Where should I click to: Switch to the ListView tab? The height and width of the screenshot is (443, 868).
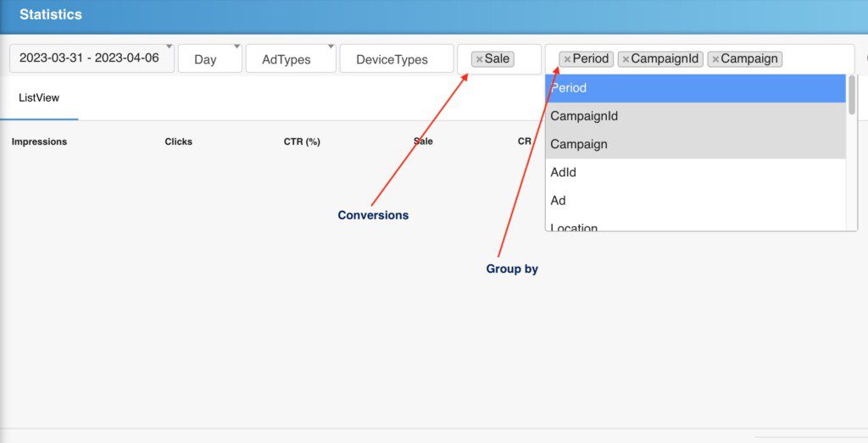point(39,98)
